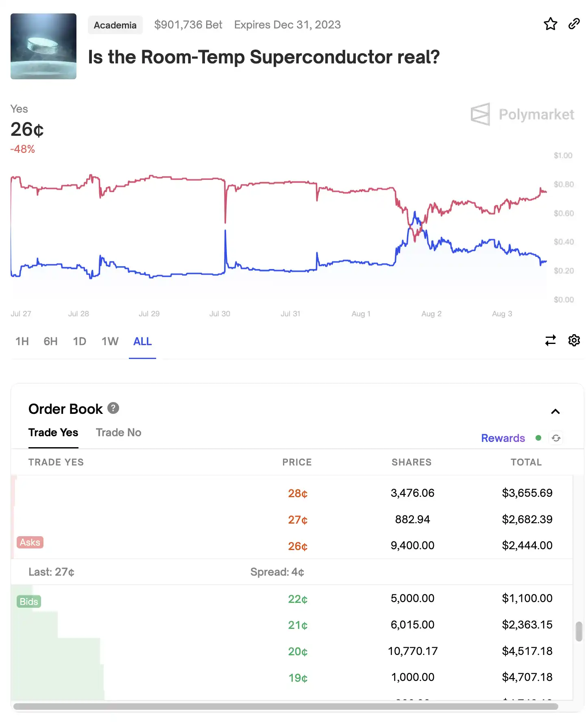This screenshot has width=588, height=722.
Task: Click the Order Book help question mark
Action: 113,408
